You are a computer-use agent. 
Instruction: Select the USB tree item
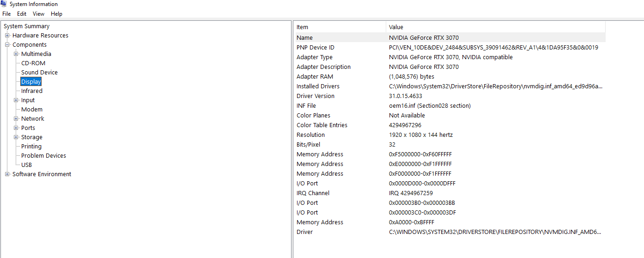click(26, 165)
